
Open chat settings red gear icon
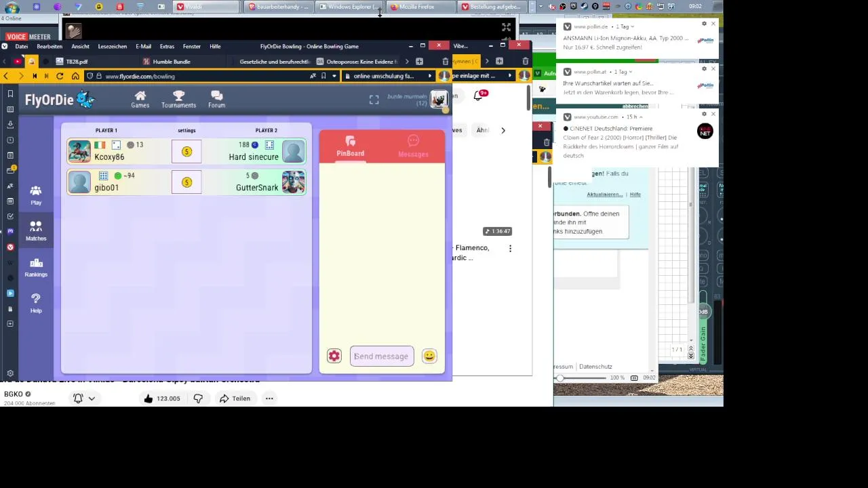[x=334, y=356]
